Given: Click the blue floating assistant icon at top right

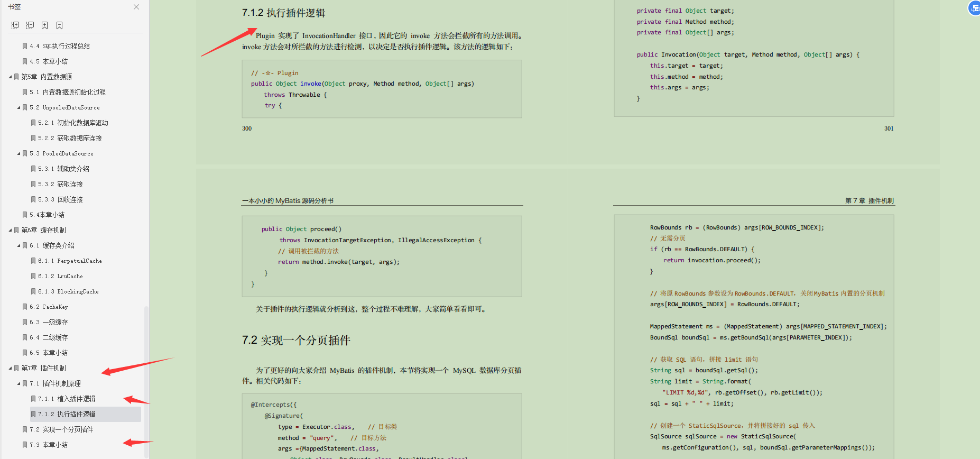Looking at the screenshot, I should pos(975,8).
